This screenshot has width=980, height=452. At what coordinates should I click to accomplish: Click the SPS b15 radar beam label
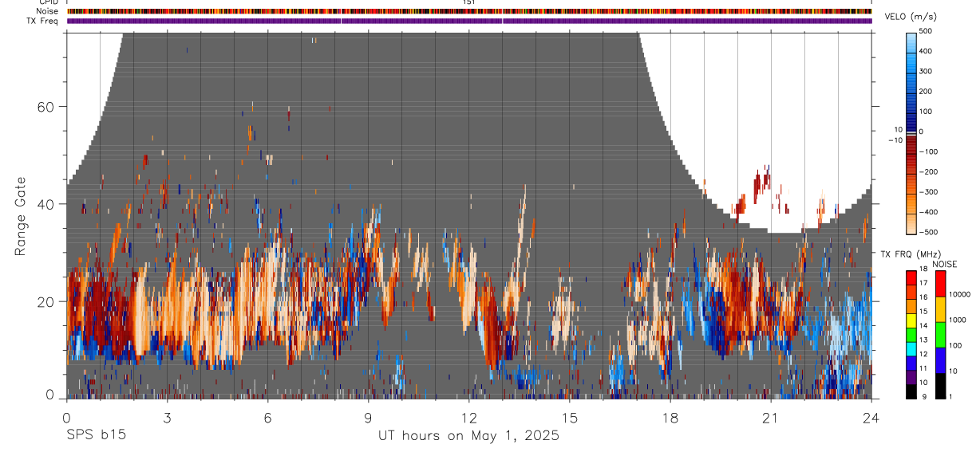pos(96,435)
